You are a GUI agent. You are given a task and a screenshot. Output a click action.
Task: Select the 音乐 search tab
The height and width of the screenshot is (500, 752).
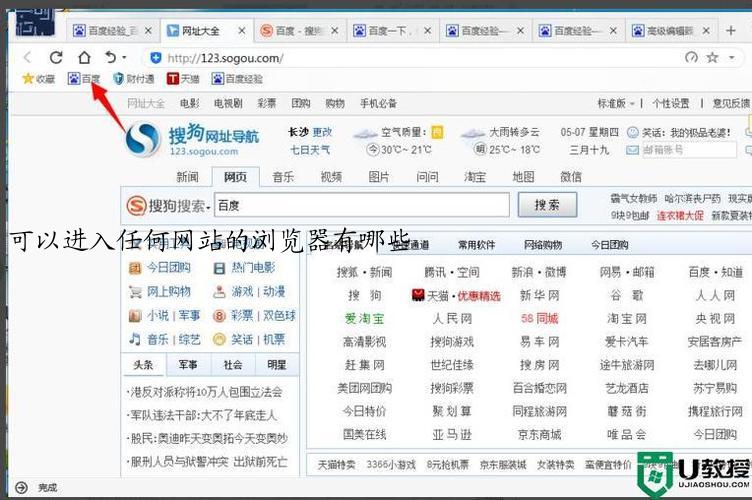click(x=283, y=177)
